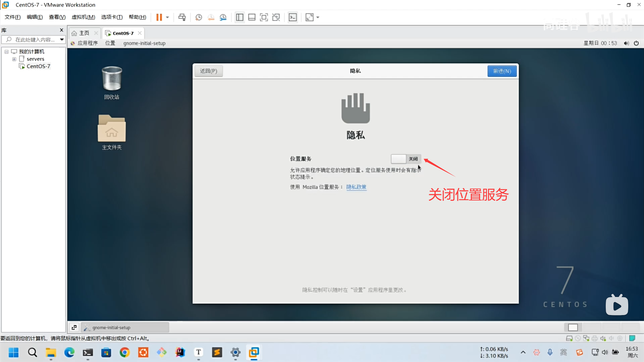This screenshot has height=362, width=644.
Task: Open the snapshot manager icon
Action: coord(223,17)
